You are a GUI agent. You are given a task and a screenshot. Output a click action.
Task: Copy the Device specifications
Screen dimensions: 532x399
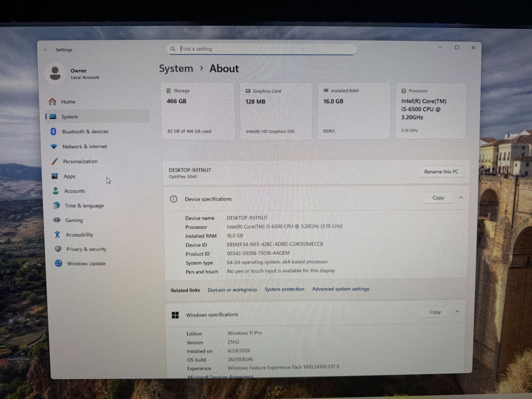[438, 198]
